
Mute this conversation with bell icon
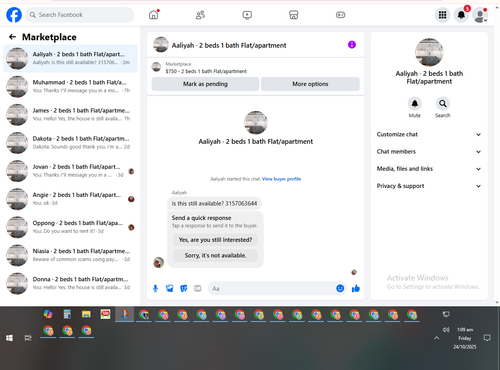coord(415,104)
